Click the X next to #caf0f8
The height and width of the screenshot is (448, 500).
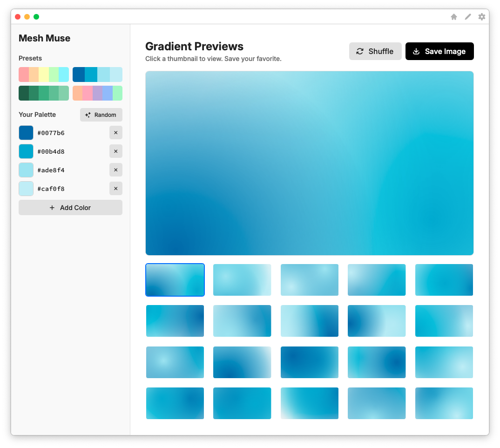[x=116, y=189]
